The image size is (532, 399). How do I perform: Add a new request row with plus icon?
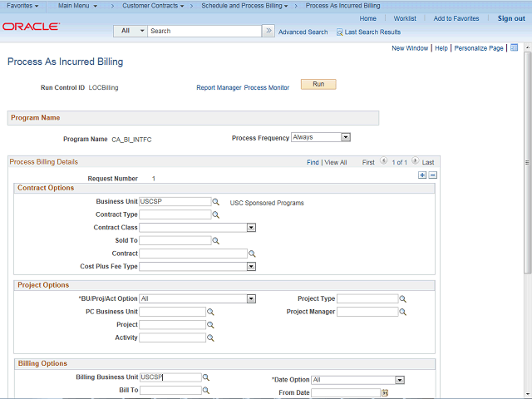coord(422,175)
